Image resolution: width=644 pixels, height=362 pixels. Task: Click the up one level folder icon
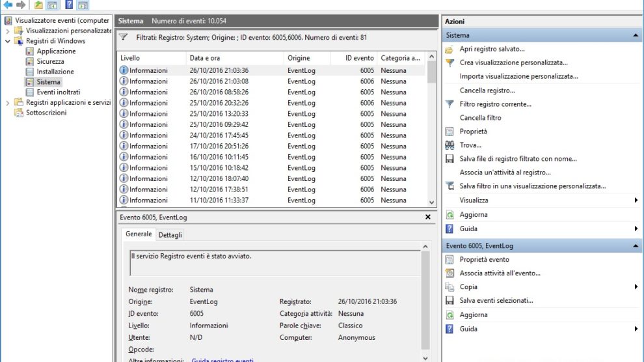38,5
